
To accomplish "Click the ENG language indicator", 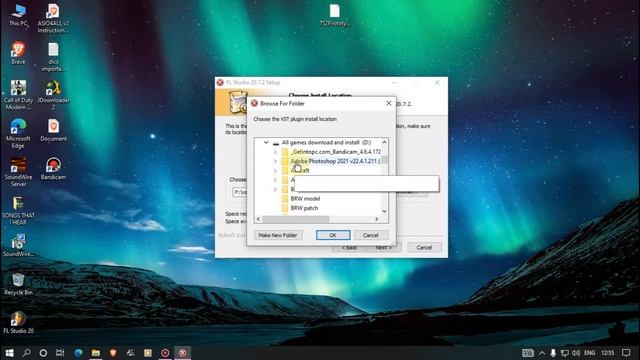I will [589, 353].
